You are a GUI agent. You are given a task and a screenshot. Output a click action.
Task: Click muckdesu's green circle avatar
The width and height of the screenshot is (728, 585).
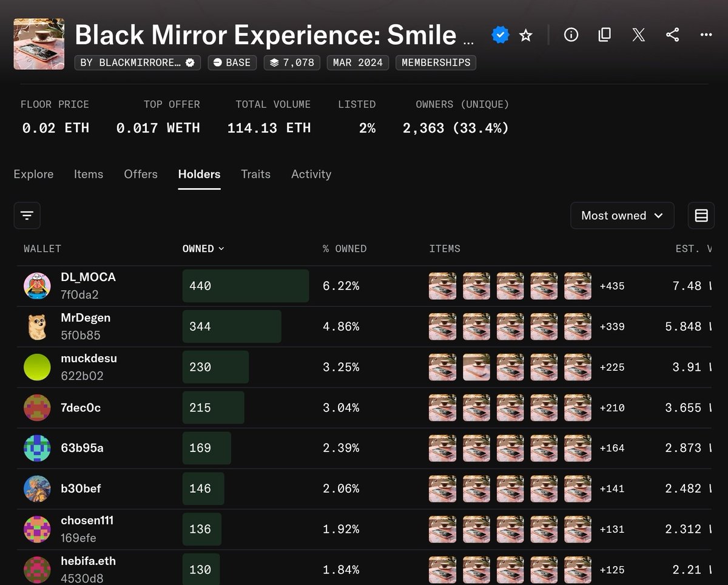pyautogui.click(x=37, y=367)
